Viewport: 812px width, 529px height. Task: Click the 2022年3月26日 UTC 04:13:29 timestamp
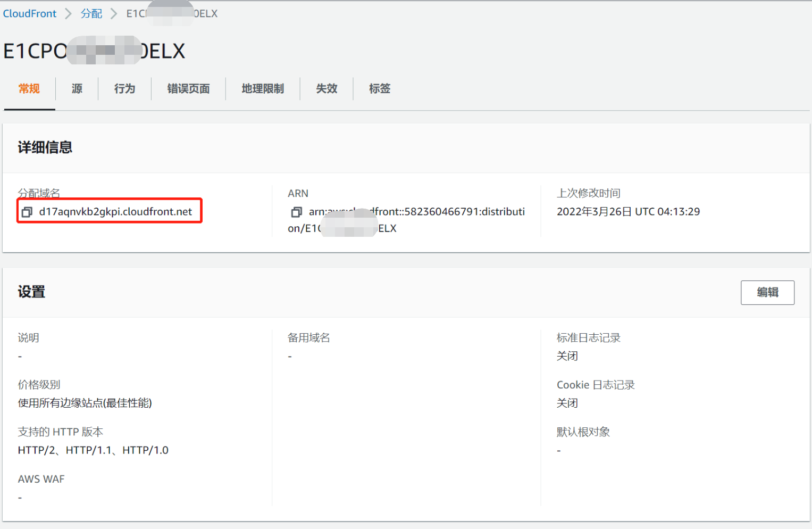coord(628,212)
